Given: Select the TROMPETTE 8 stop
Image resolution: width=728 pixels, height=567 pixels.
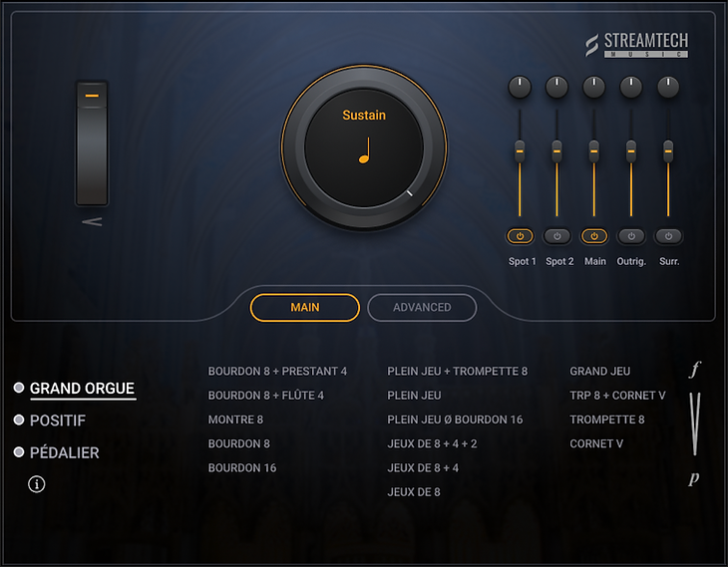Looking at the screenshot, I should point(606,420).
